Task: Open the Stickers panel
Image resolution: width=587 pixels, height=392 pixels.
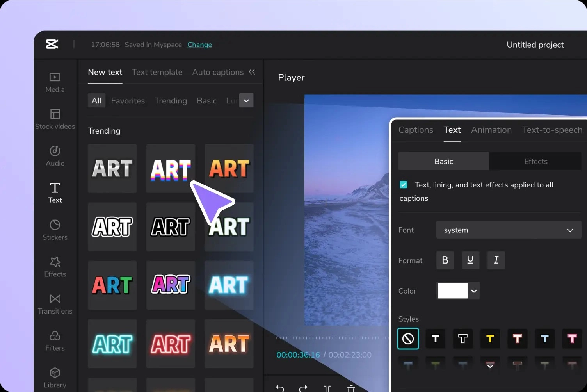Action: [x=55, y=230]
